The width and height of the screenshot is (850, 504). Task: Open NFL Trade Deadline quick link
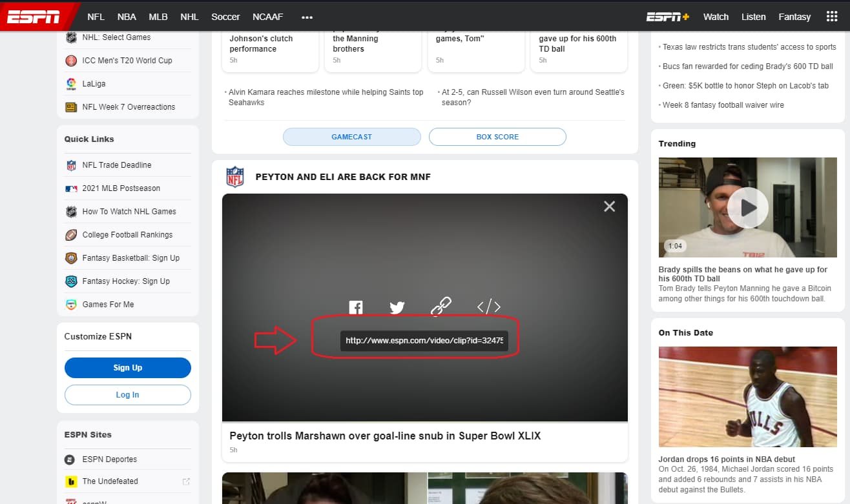117,165
